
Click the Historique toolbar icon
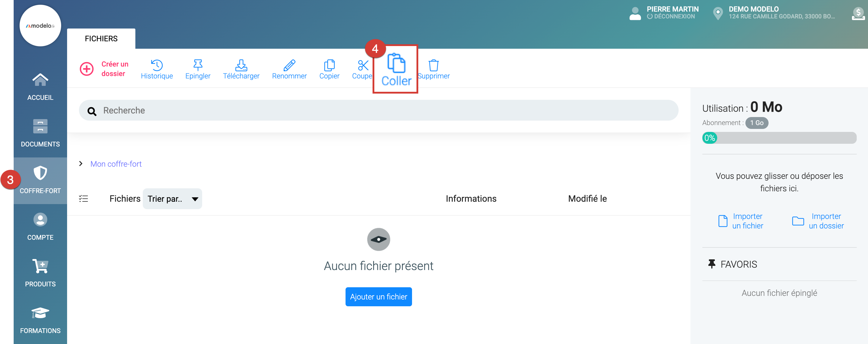click(x=157, y=65)
